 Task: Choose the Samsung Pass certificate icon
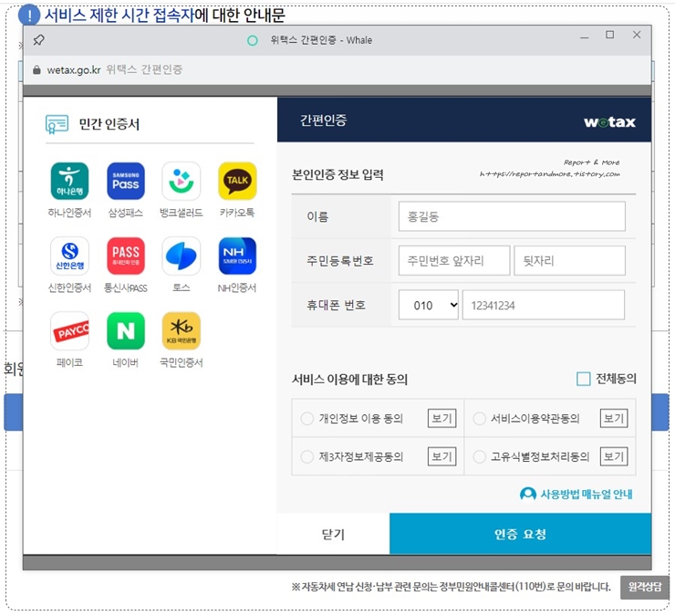click(x=126, y=181)
